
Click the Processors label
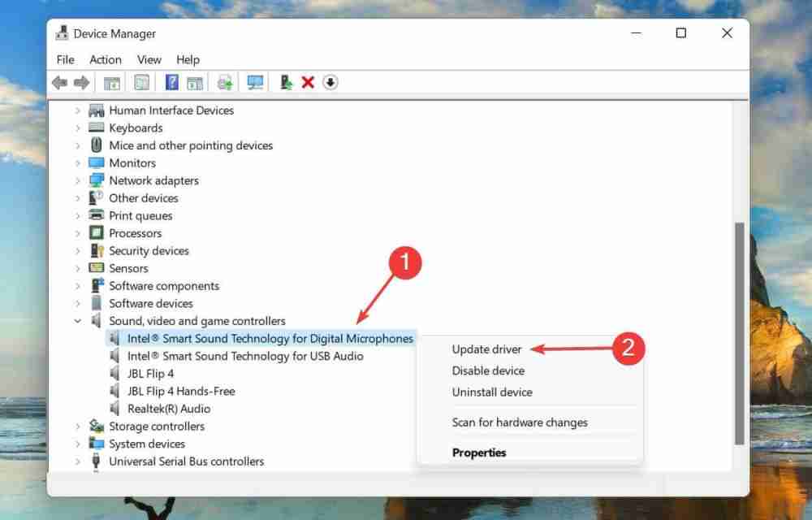(135, 233)
